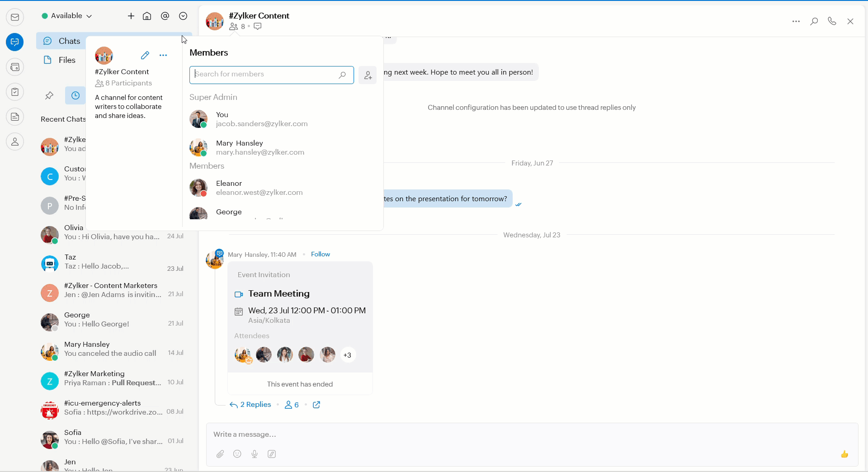Click the add member icon beside search
The image size is (868, 472).
(368, 75)
